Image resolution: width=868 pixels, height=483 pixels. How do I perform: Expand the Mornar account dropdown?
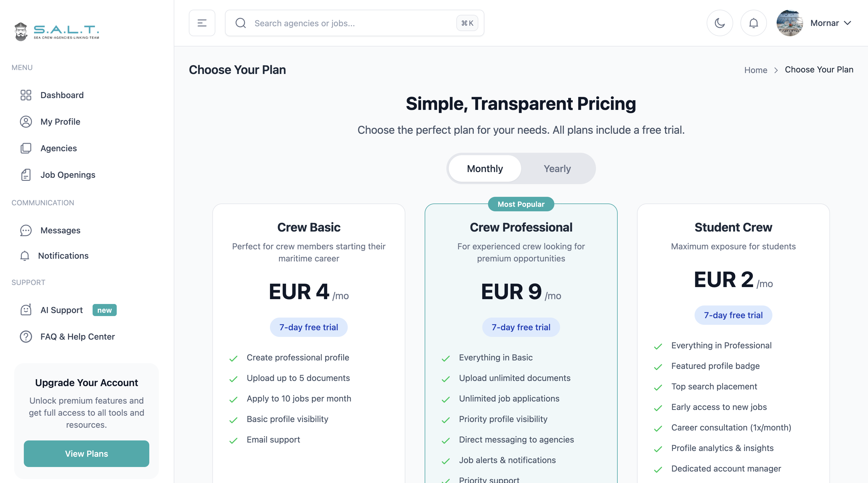pos(831,23)
